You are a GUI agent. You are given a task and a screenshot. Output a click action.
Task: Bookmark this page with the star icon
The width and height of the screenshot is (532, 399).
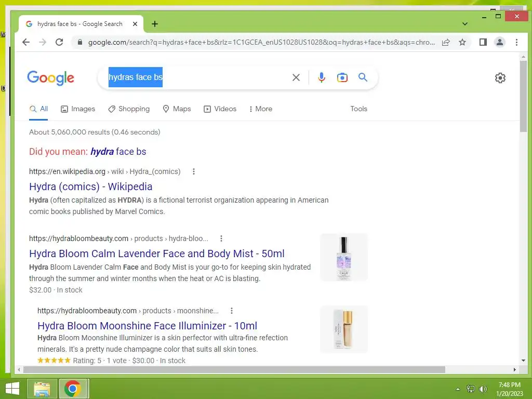point(462,42)
